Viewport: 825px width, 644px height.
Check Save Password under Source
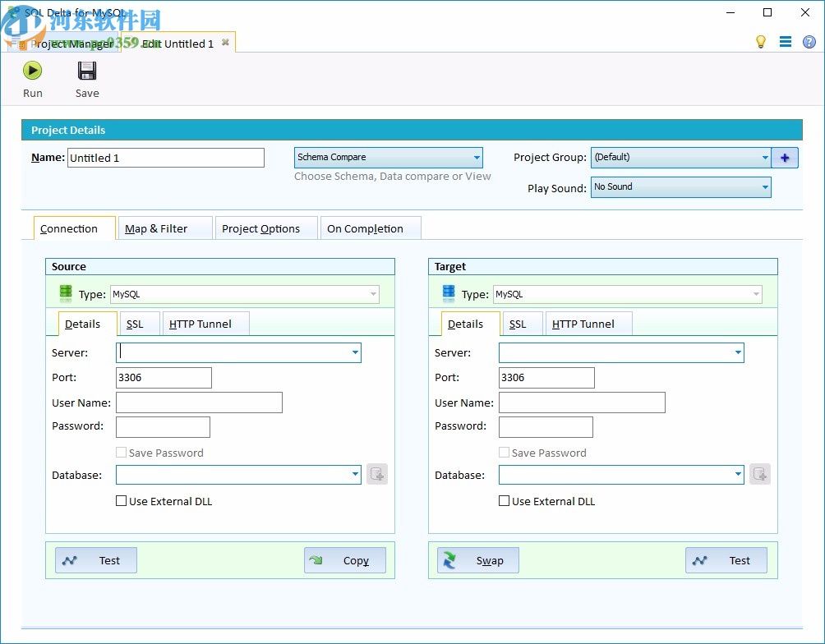(121, 452)
